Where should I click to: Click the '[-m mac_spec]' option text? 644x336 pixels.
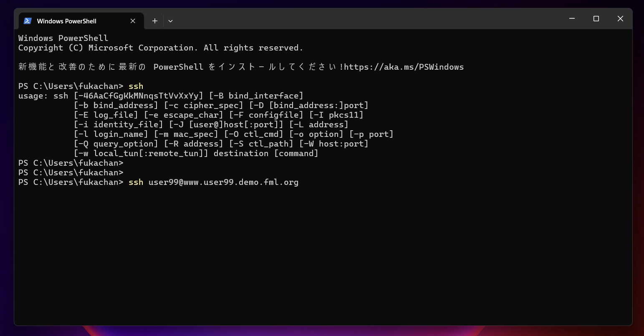point(186,134)
